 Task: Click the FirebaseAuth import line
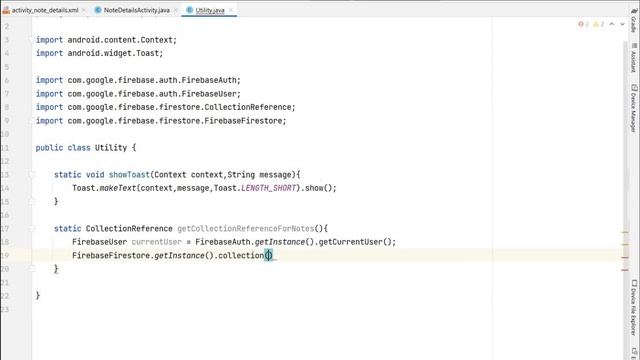click(138, 80)
